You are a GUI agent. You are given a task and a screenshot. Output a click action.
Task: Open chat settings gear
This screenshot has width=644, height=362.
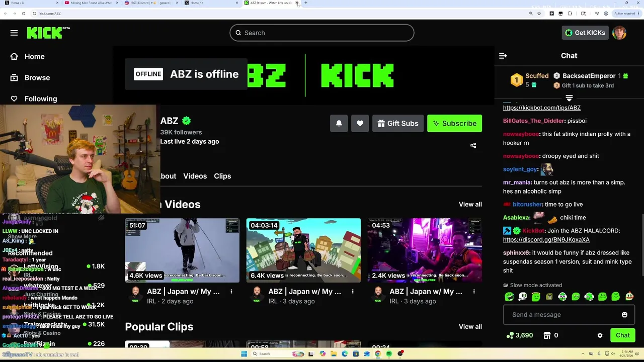pos(600,335)
